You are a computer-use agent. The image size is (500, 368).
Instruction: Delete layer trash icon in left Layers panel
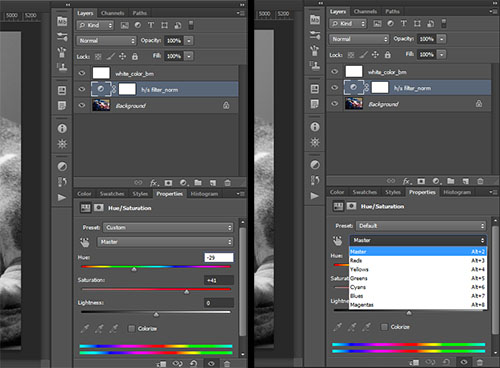point(228,183)
